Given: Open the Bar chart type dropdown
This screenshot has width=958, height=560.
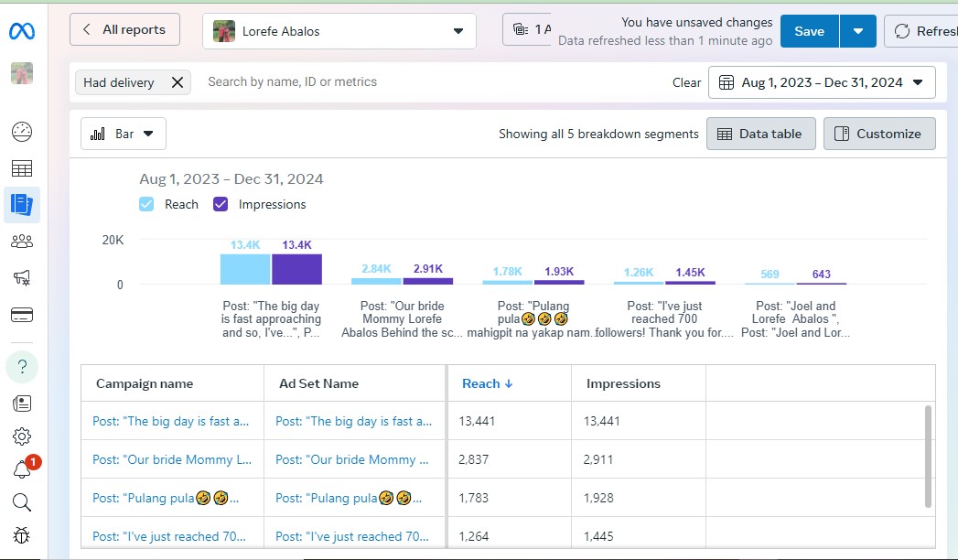Looking at the screenshot, I should coord(124,134).
